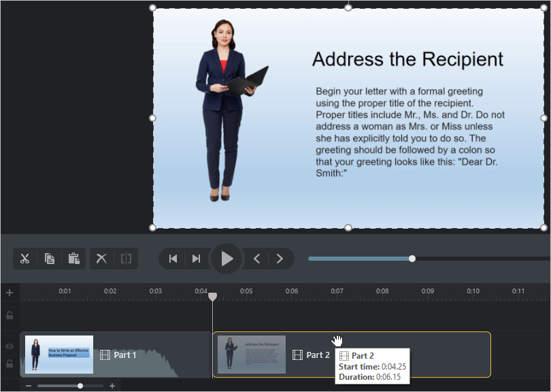The image size is (551, 392).
Task: Click the 0:03 mark on the ruler
Action: pyautogui.click(x=155, y=291)
